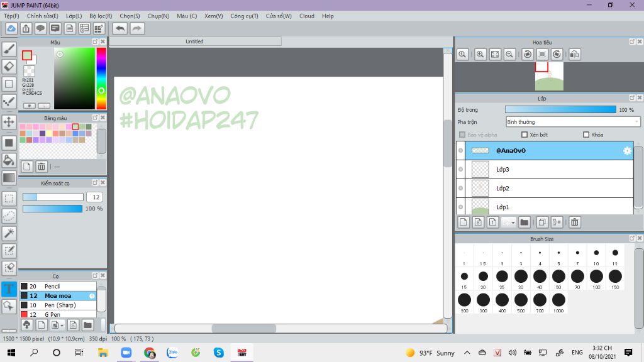
Task: Select the Brush tool
Action: [x=9, y=49]
